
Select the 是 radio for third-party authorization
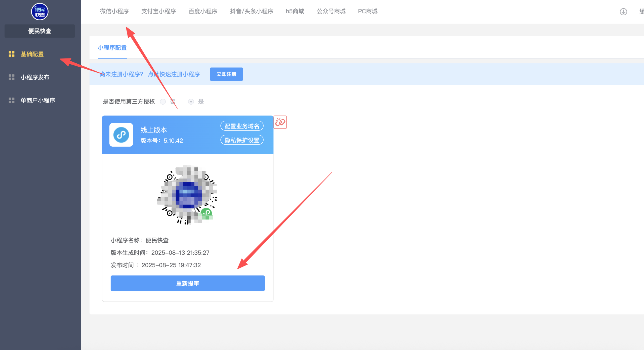click(191, 102)
